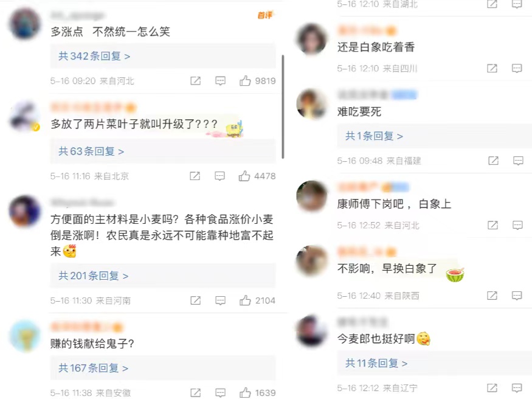
Task: Open 共167条回复 reply thread
Action: [x=93, y=368]
